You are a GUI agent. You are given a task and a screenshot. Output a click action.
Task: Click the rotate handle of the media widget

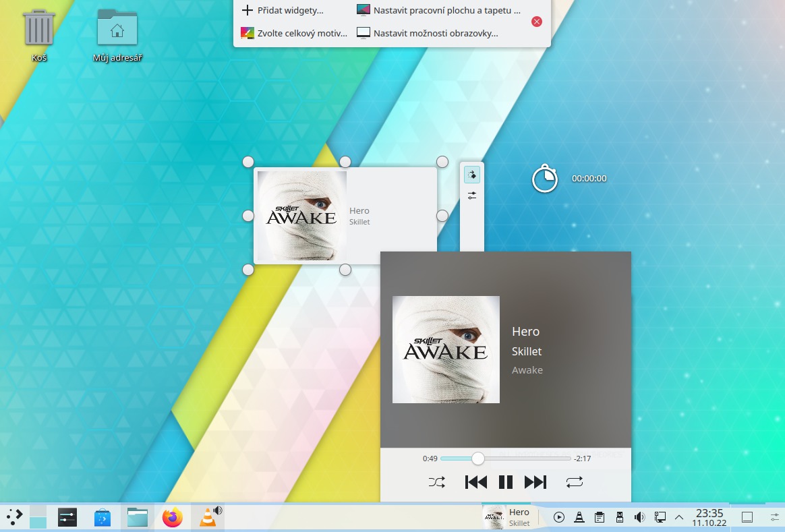pos(471,175)
